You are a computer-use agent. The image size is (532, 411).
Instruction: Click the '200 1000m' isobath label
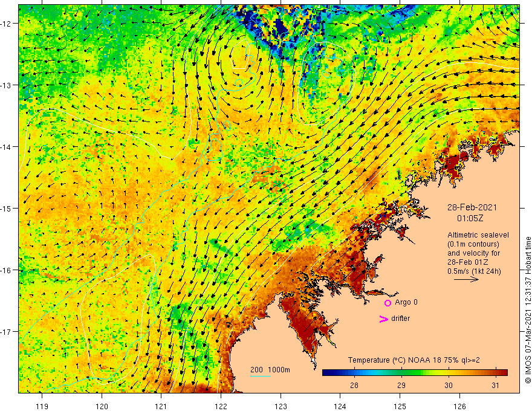click(270, 370)
